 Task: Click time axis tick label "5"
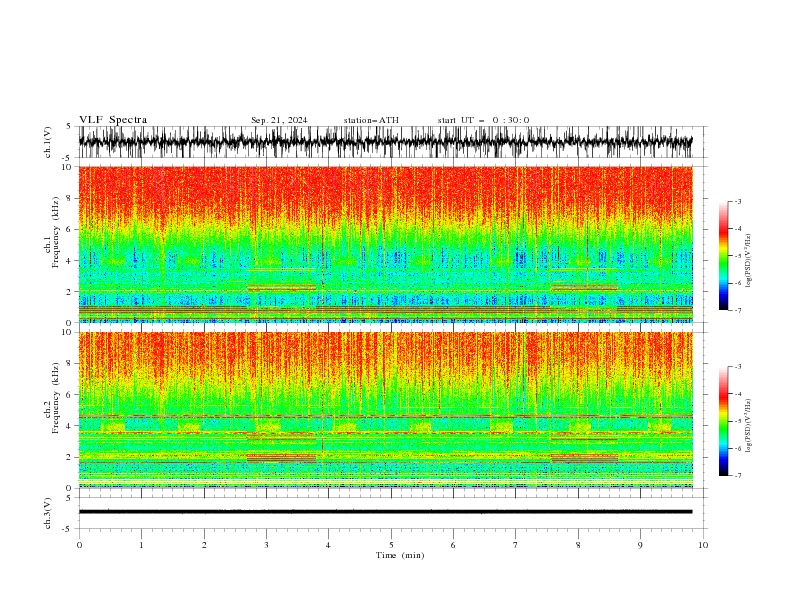[x=391, y=545]
